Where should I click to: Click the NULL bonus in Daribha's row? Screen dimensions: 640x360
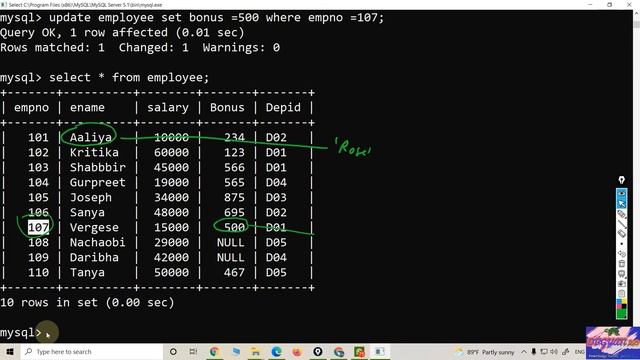click(x=231, y=258)
